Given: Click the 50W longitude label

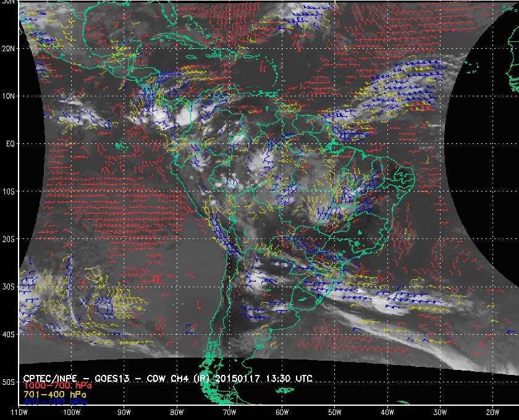Looking at the screenshot, I should (x=335, y=413).
